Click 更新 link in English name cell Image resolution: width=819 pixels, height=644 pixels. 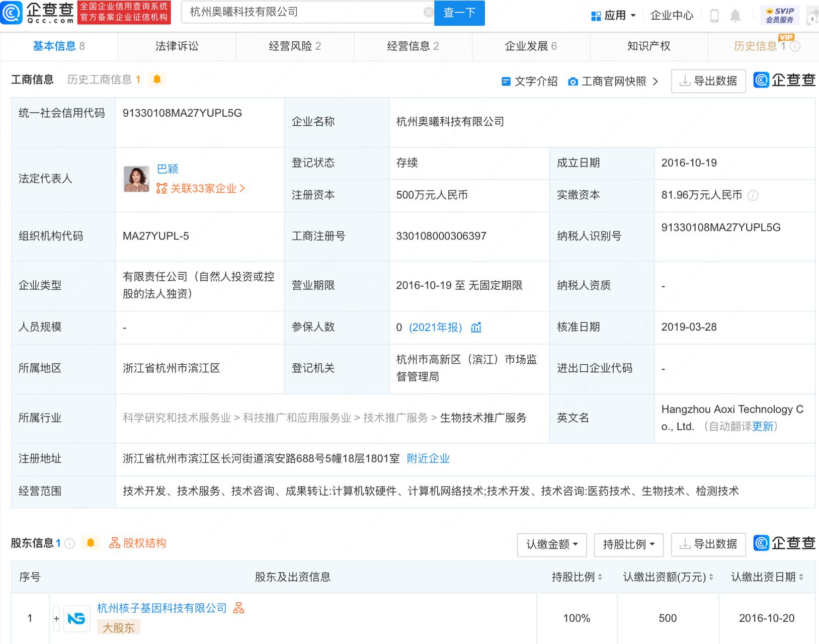coord(763,427)
